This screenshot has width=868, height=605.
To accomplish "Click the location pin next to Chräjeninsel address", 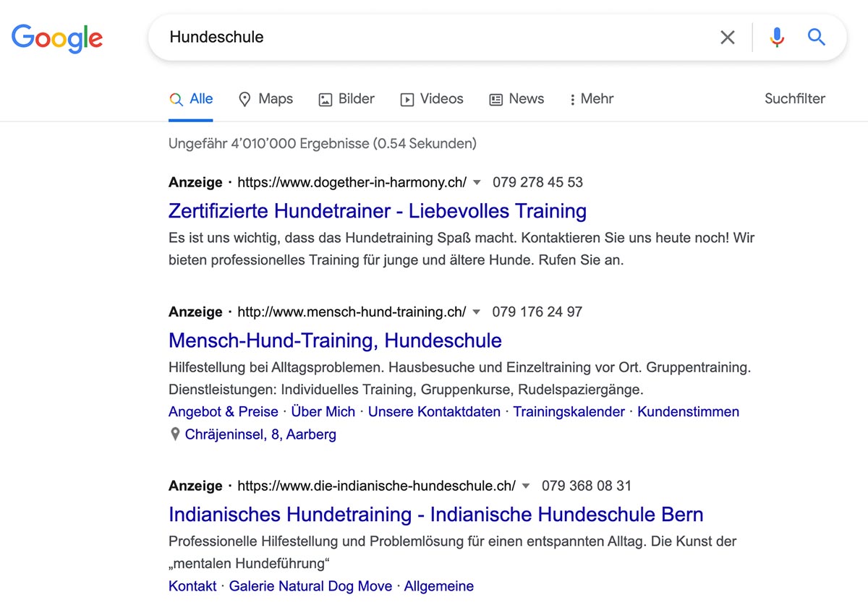I will pyautogui.click(x=174, y=434).
